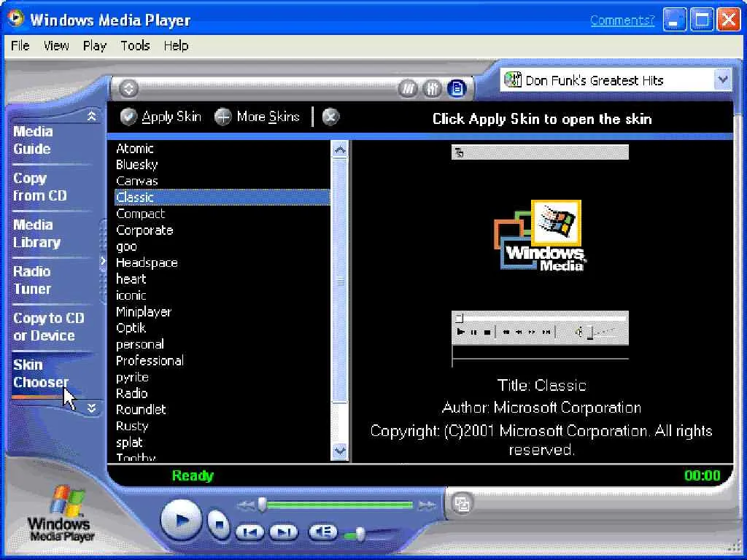The height and width of the screenshot is (560, 747).
Task: Click the Apply Skin checkmark icon
Action: tap(128, 117)
